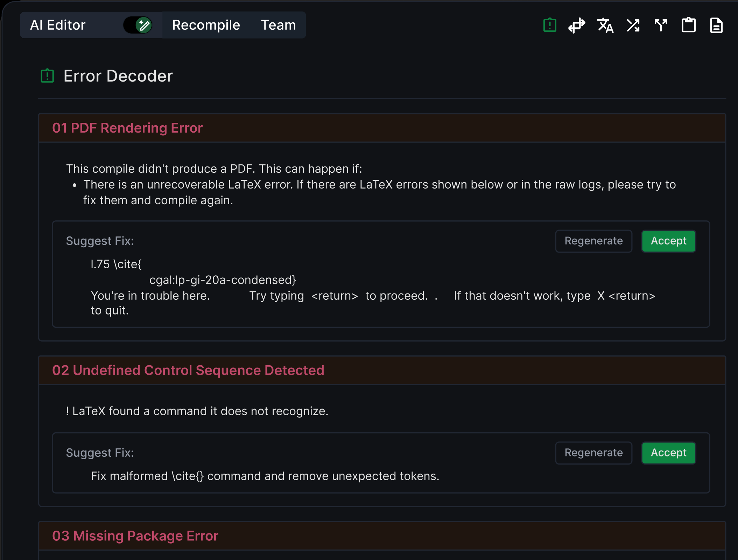This screenshot has height=560, width=738.
Task: Click the 'Error Decoder' panel title
Action: (118, 76)
